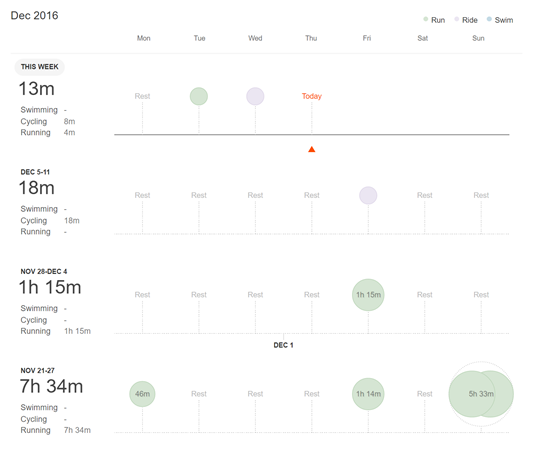Click the Dec 2016 month title
The image size is (549, 457).
click(34, 15)
